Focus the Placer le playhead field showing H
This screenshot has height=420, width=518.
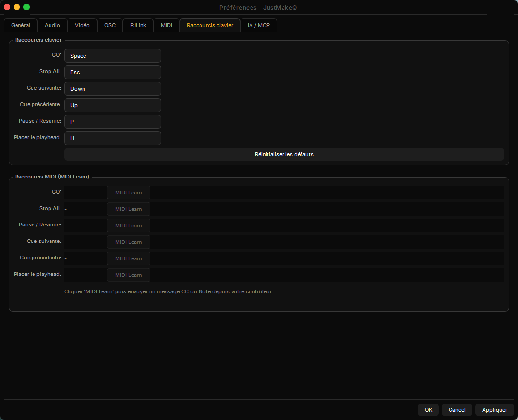pyautogui.click(x=112, y=138)
